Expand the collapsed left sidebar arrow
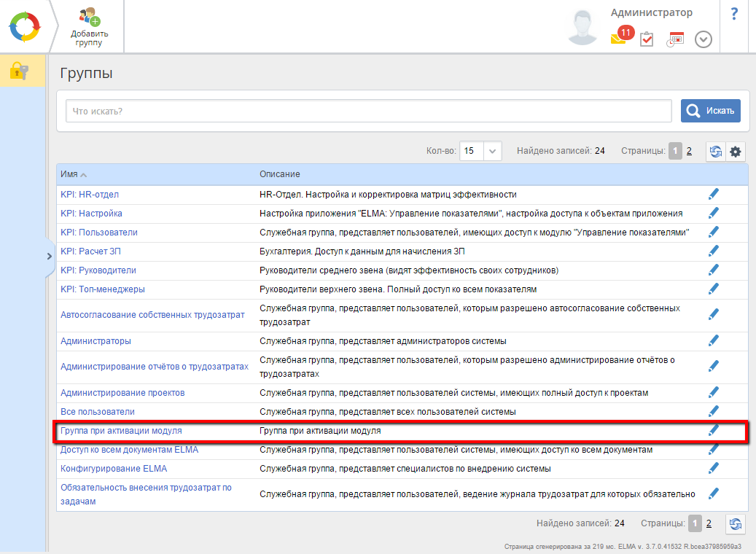This screenshot has height=554, width=756. coord(49,257)
